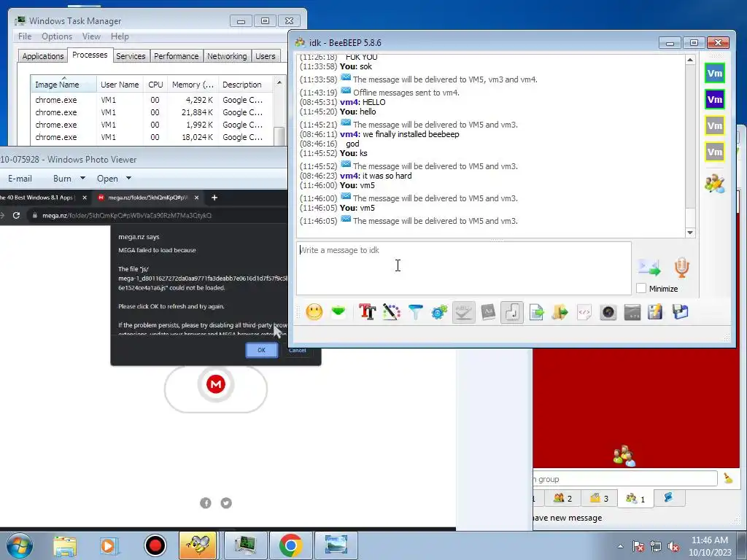Sort processes by Image Name column
The height and width of the screenshot is (560, 747).
64,85
